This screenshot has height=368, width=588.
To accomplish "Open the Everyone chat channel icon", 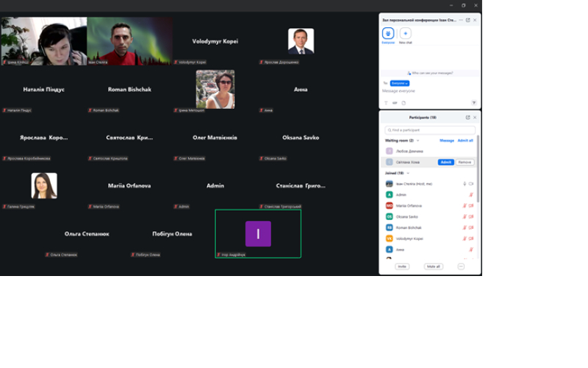I will pos(388,33).
